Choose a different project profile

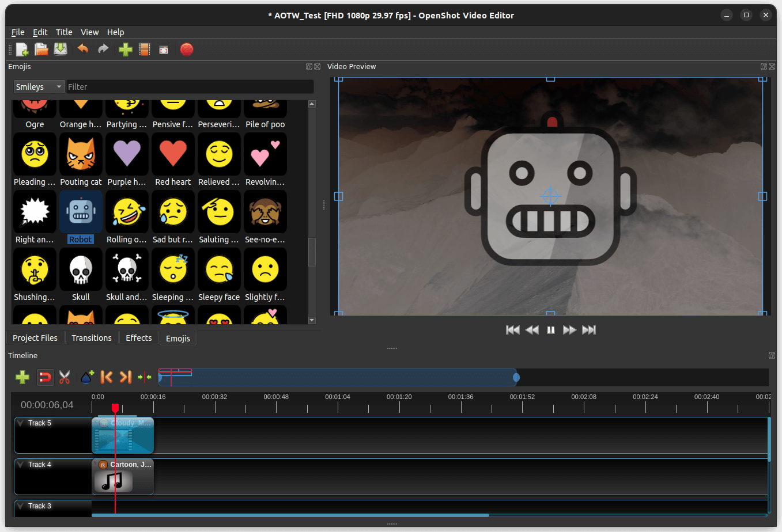click(x=145, y=50)
